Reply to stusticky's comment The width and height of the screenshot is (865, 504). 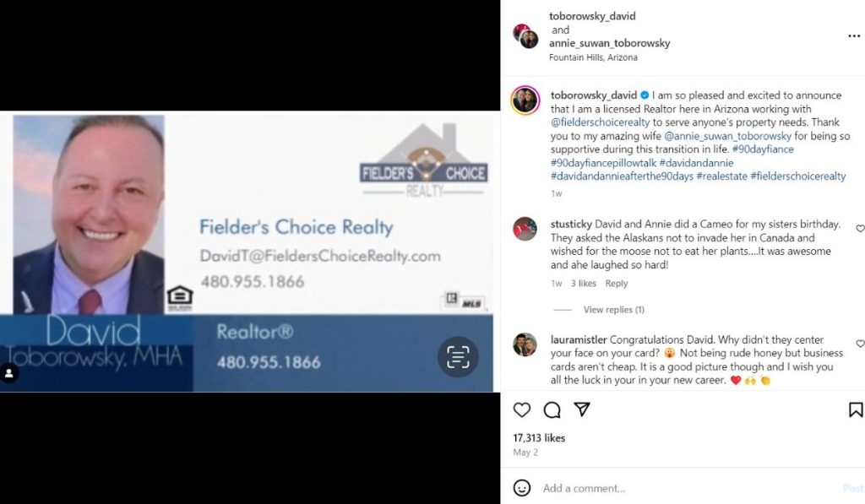(x=616, y=284)
